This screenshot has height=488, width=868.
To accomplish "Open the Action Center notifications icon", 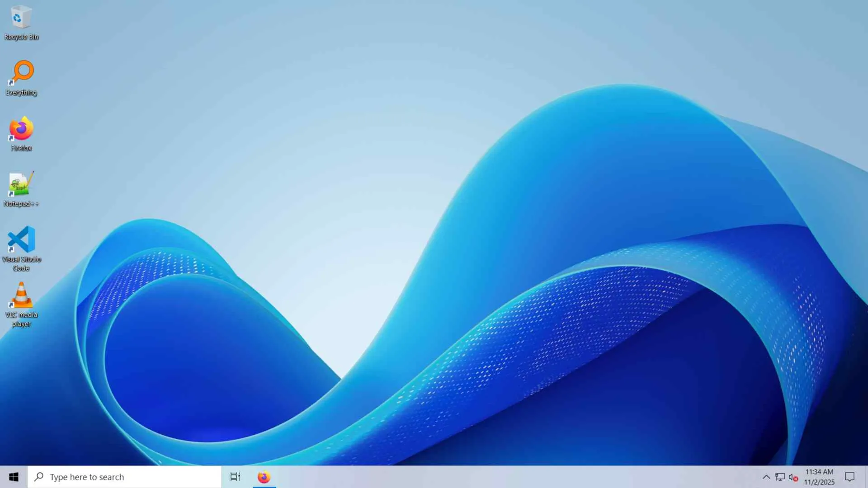I will click(x=849, y=477).
